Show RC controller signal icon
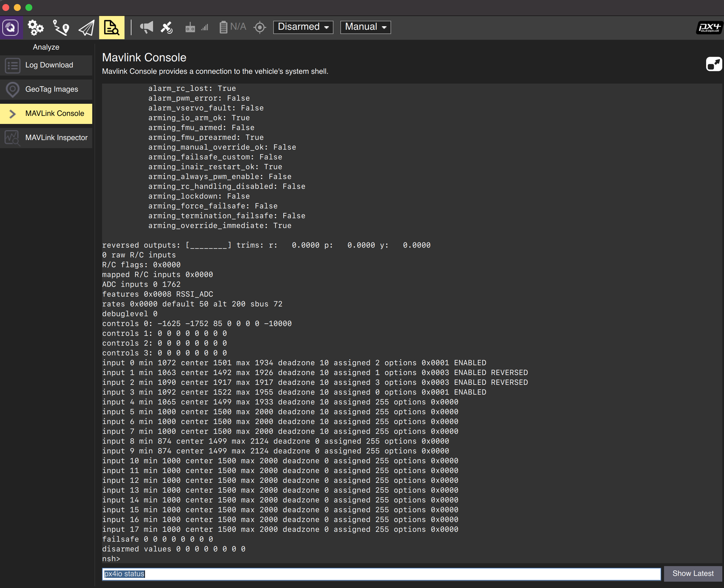This screenshot has height=588, width=724. coord(190,27)
